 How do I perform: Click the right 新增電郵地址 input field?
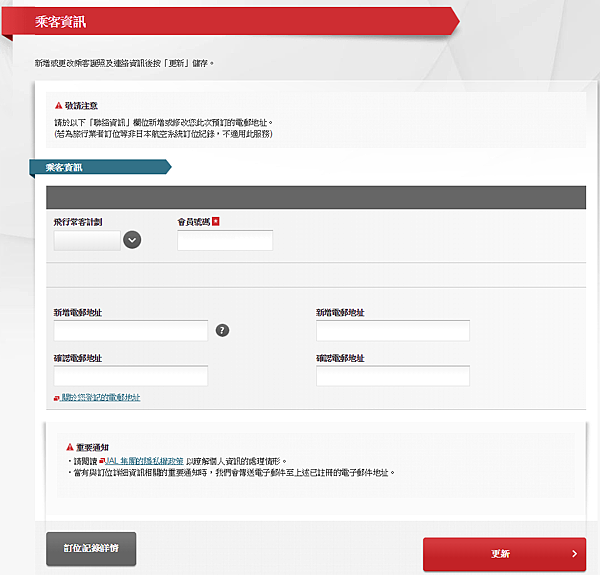(x=393, y=331)
